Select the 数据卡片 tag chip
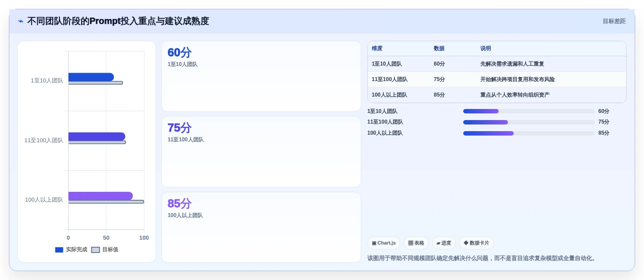Screen dimensions: 644x280 (476, 243)
